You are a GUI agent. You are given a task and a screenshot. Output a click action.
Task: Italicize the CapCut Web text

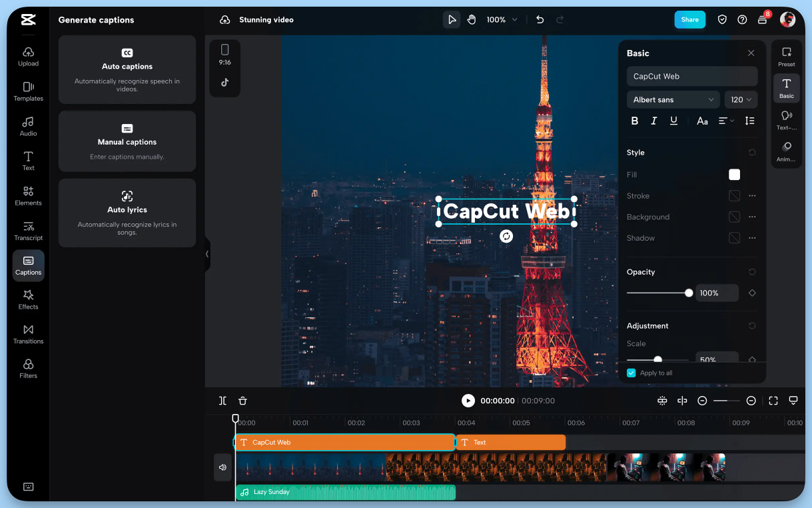pos(653,121)
